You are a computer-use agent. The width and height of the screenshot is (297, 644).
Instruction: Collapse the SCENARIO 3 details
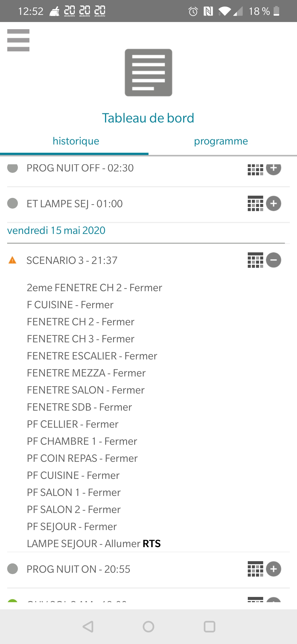tap(274, 260)
